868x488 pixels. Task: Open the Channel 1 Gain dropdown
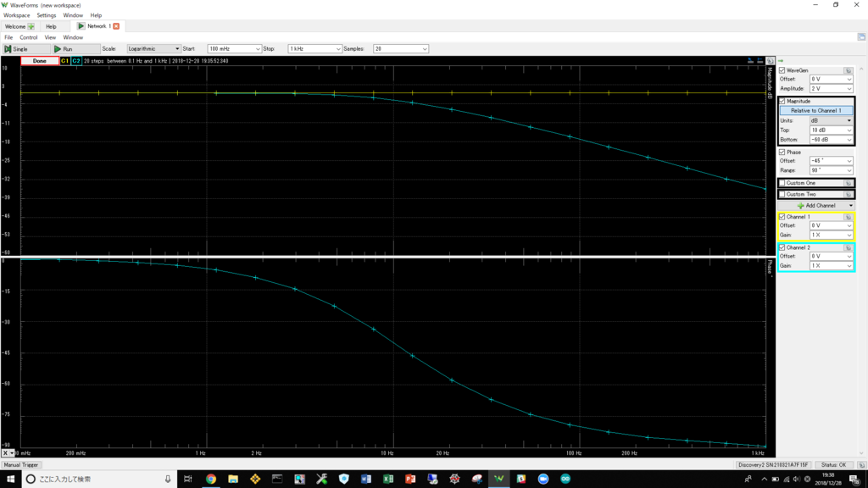831,236
